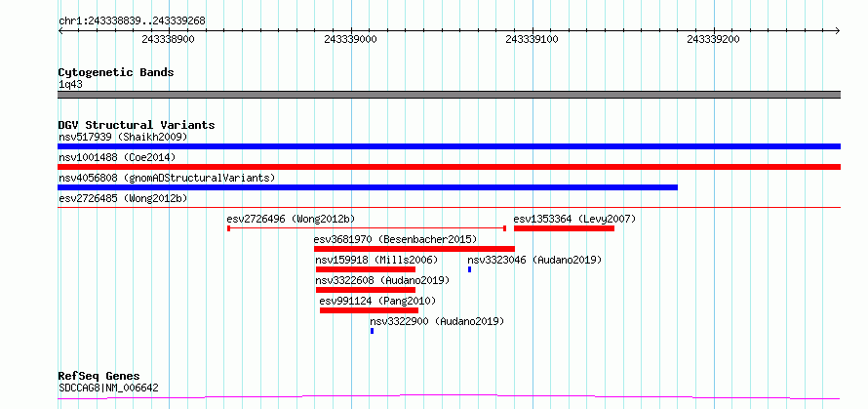Viewport: 868px width, 409px height.
Task: Click the nsv3323046 (Audano2019) label
Action: pyautogui.click(x=534, y=260)
